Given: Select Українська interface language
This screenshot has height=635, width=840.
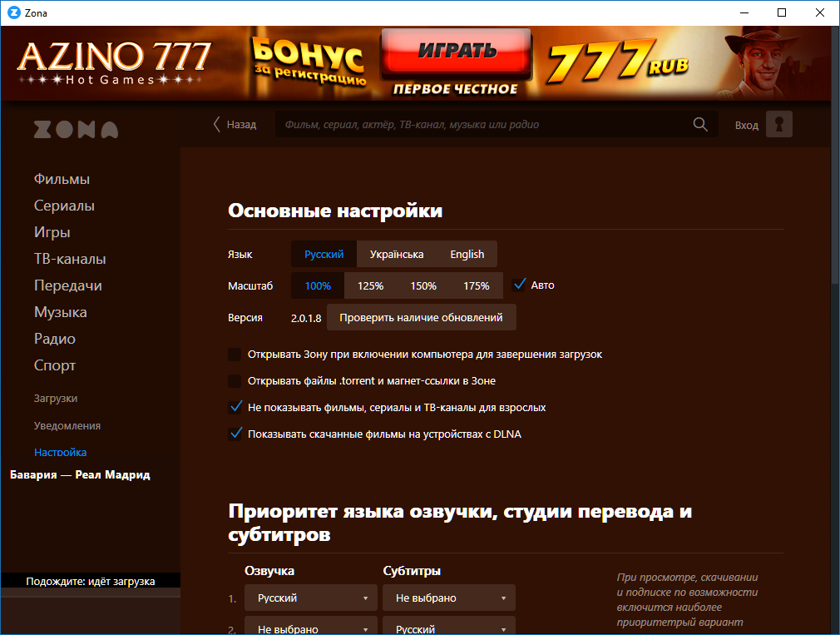Looking at the screenshot, I should coord(397,254).
